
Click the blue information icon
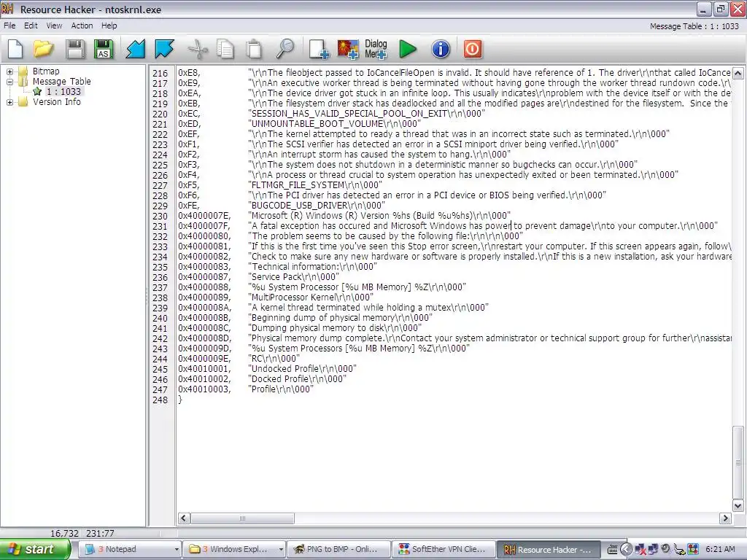441,49
